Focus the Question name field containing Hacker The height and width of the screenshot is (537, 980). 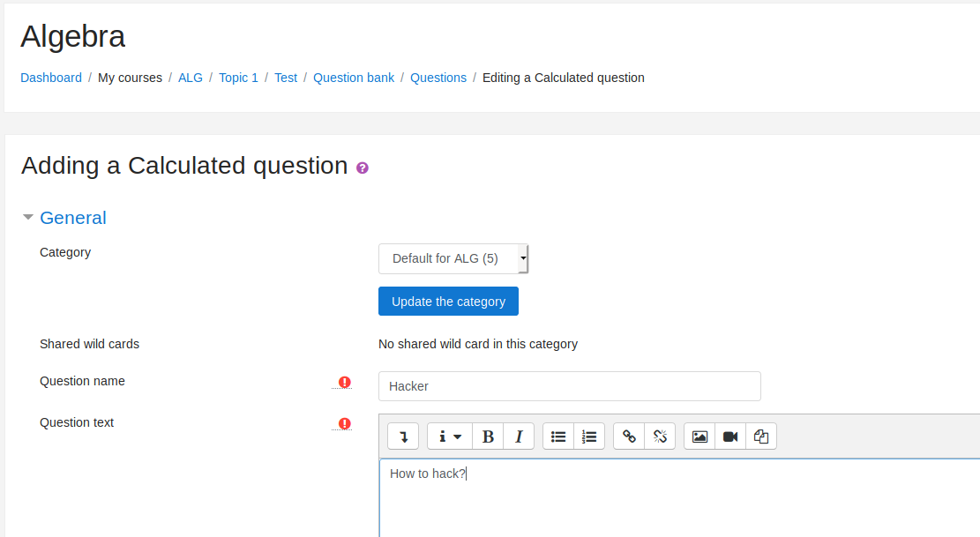(569, 386)
